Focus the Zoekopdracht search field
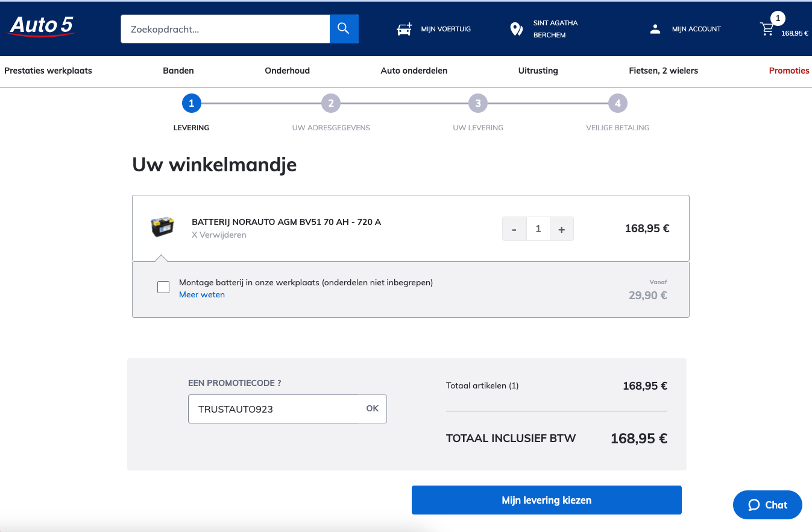Screen dimensions: 812x532 (x=225, y=29)
